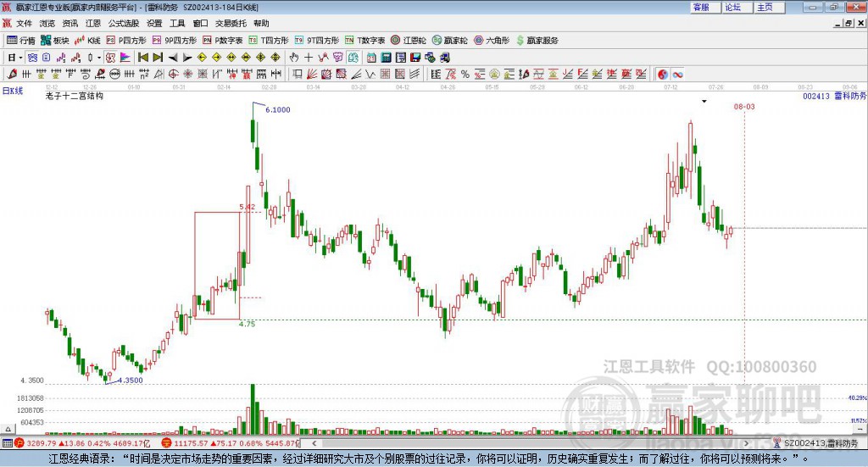The height and width of the screenshot is (467, 868).
Task: Expand the candlestick style dropdown arrow
Action: point(99,58)
